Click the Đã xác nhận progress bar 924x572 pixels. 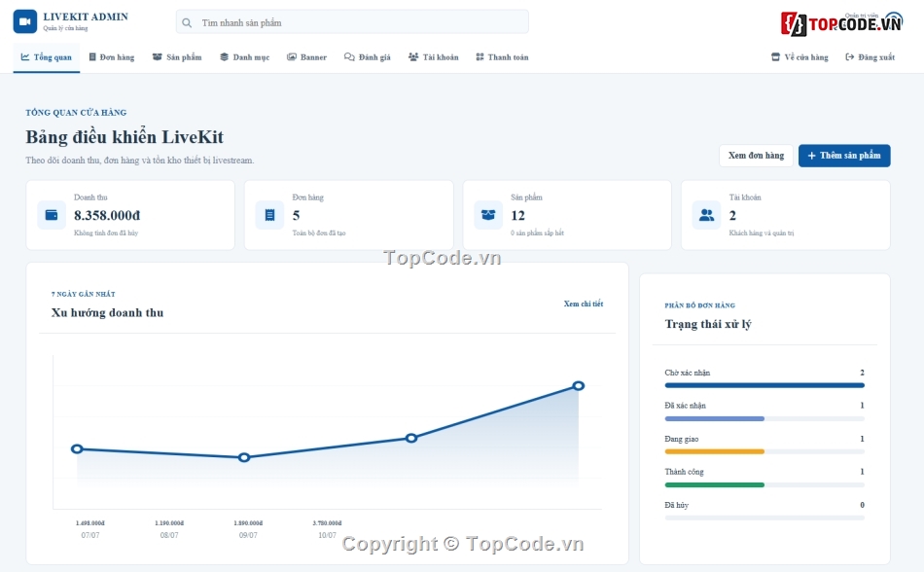pyautogui.click(x=764, y=419)
